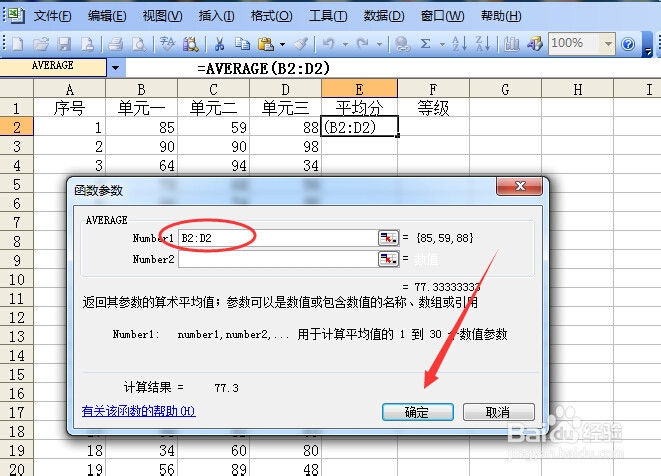This screenshot has width=661, height=476.
Task: Click the 取消 cancel button
Action: (499, 412)
